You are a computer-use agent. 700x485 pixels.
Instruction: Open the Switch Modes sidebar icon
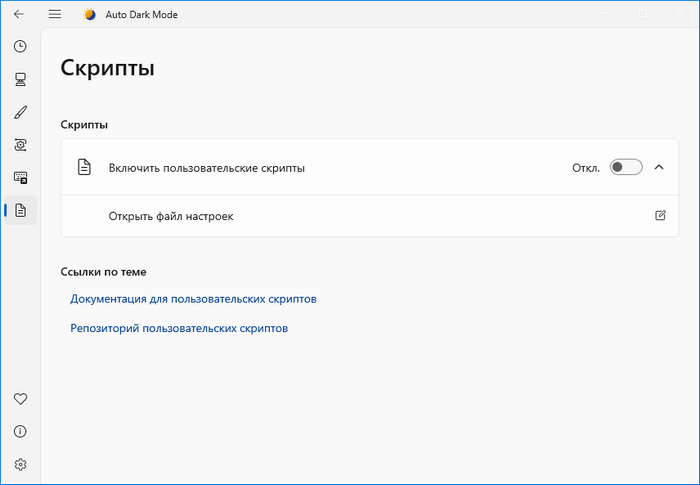21,145
